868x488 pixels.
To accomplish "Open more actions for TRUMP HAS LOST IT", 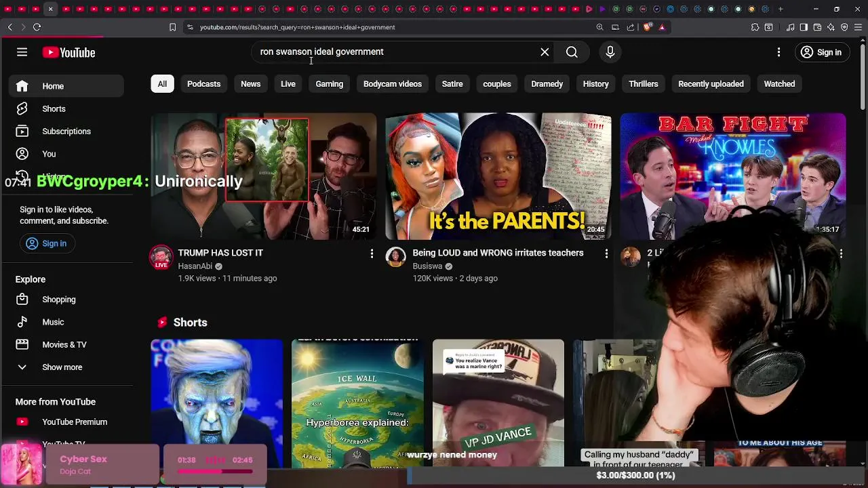I will [372, 253].
